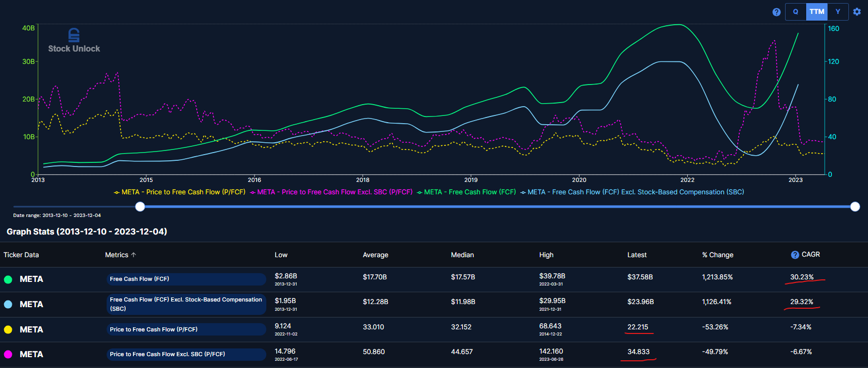Click the right date range slider handle

855,207
